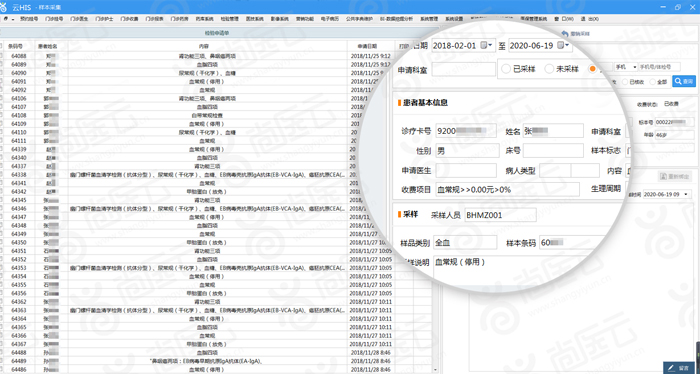Image resolution: width=700 pixels, height=374 pixels.
Task: Click the 患者姓名 column header
Action: [x=48, y=46]
